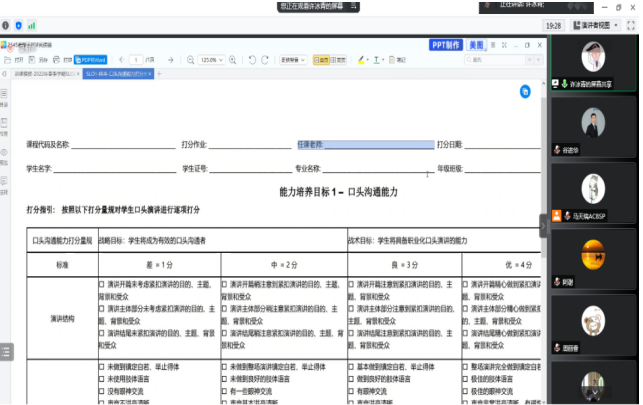
Task: Select the SLO1 sample document tab
Action: coord(116,74)
